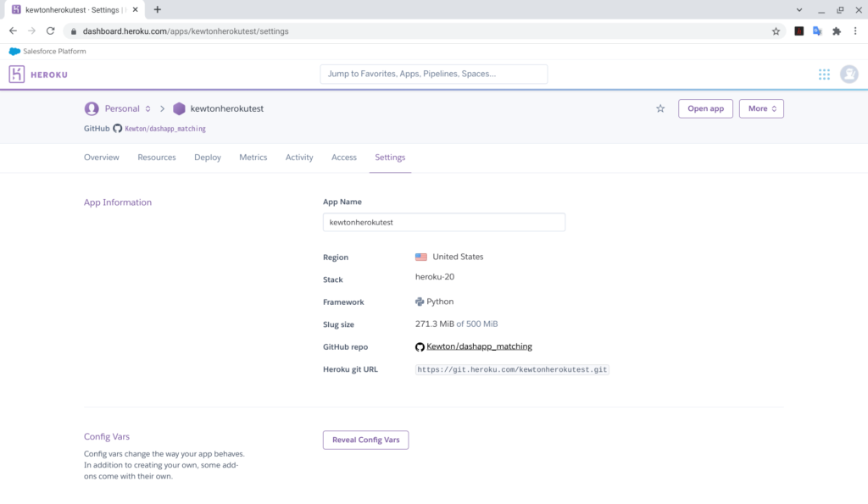View site security lock icon
This screenshot has height=504, width=868.
(x=73, y=31)
